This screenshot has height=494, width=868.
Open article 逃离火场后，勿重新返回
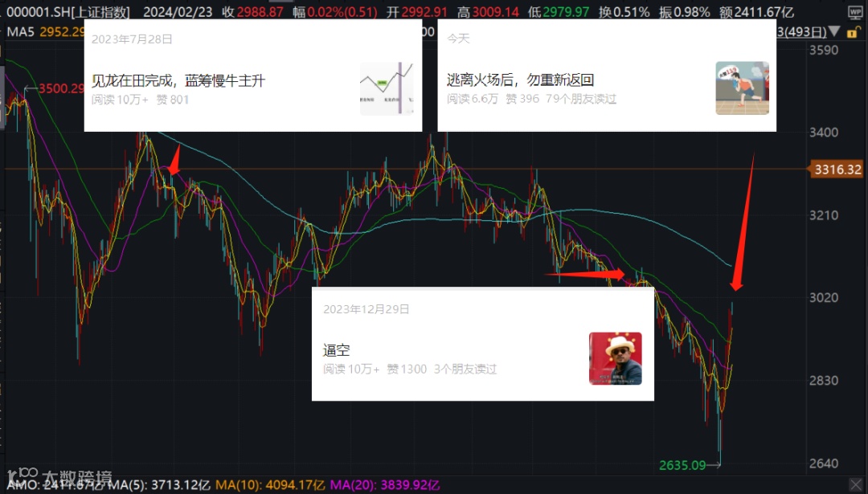point(520,80)
